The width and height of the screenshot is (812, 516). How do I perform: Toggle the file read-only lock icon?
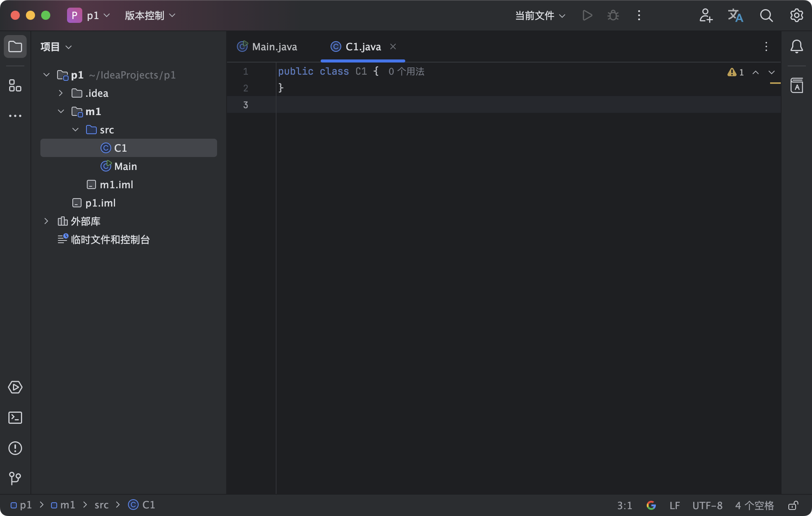click(793, 505)
